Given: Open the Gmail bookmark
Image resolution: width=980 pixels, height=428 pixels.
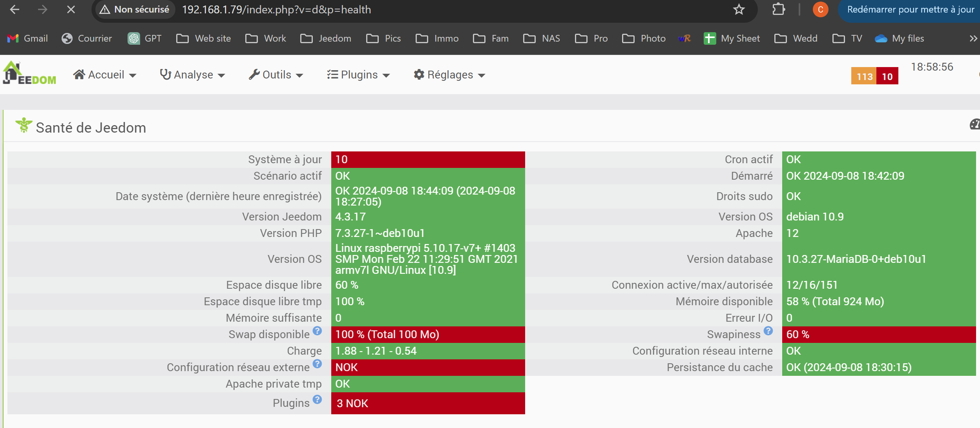Looking at the screenshot, I should coord(27,38).
